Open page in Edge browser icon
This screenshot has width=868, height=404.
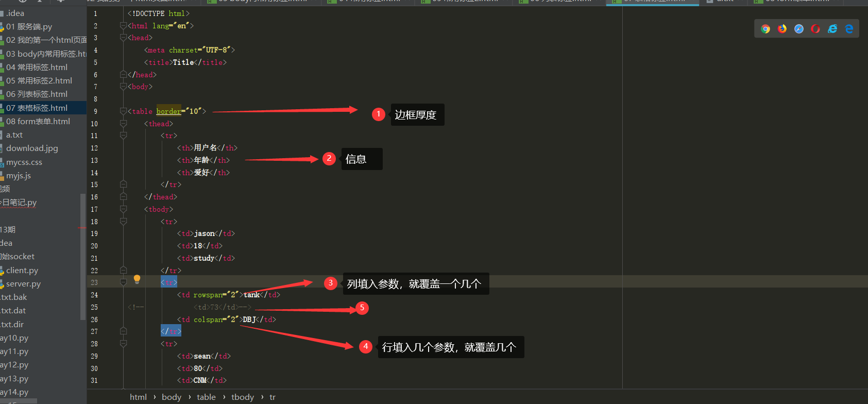click(849, 29)
